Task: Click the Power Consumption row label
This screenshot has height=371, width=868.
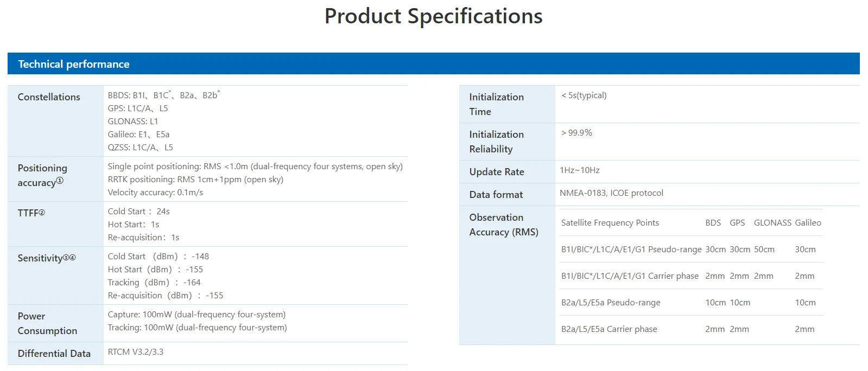Action: [x=47, y=323]
